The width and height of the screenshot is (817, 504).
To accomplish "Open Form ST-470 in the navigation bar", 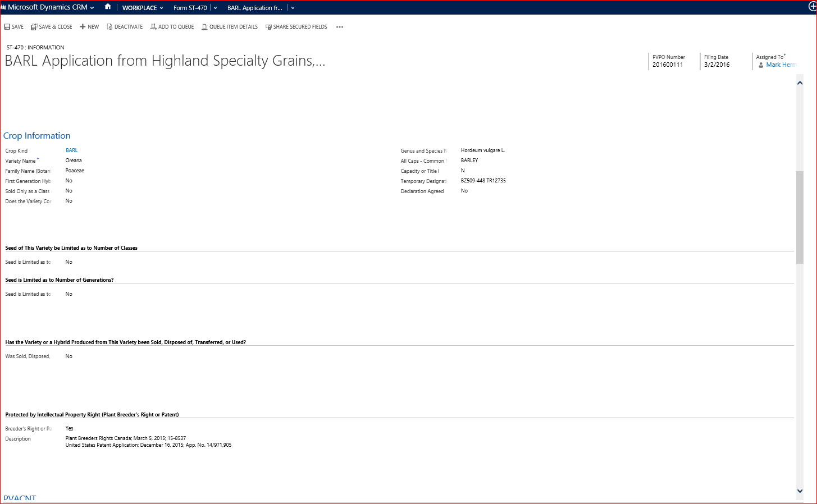I will 190,8.
